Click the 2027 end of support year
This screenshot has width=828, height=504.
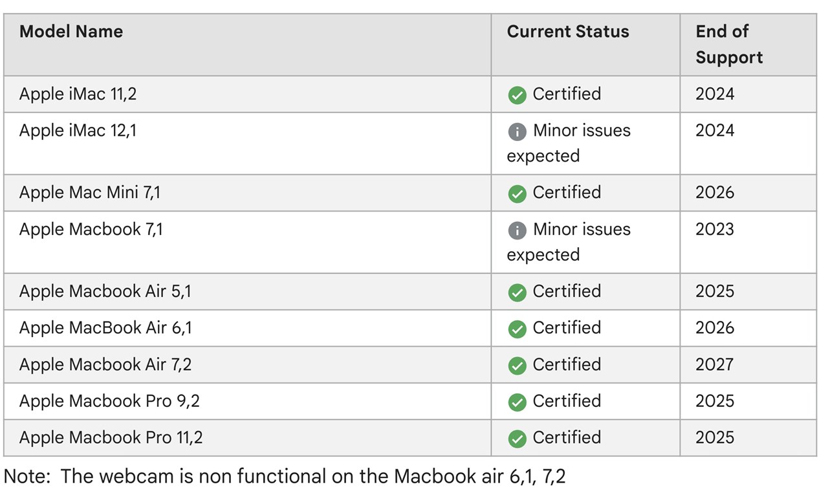[x=714, y=365]
